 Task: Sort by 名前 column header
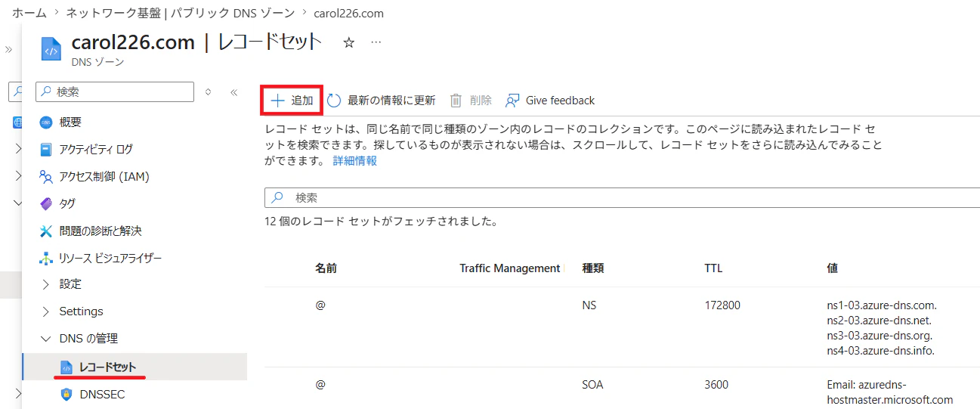[x=326, y=268]
